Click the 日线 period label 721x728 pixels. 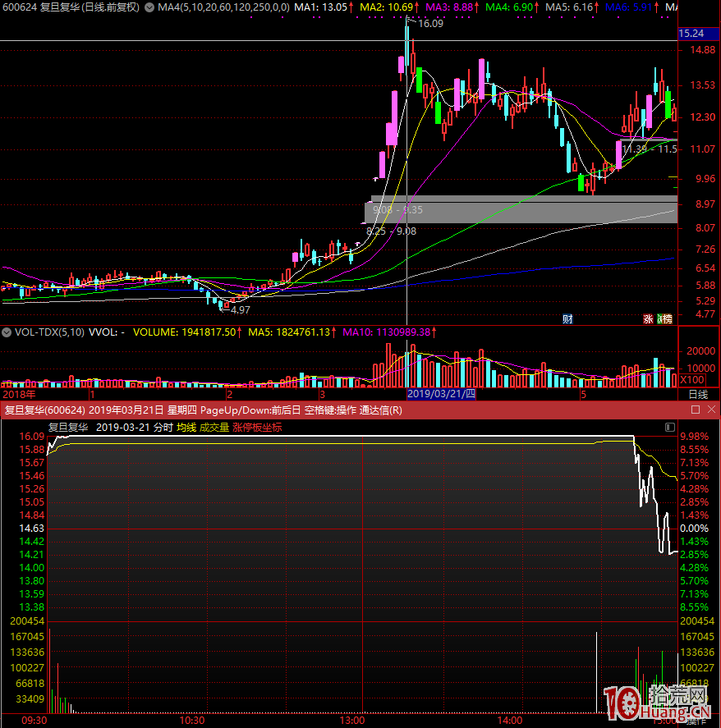tap(698, 394)
